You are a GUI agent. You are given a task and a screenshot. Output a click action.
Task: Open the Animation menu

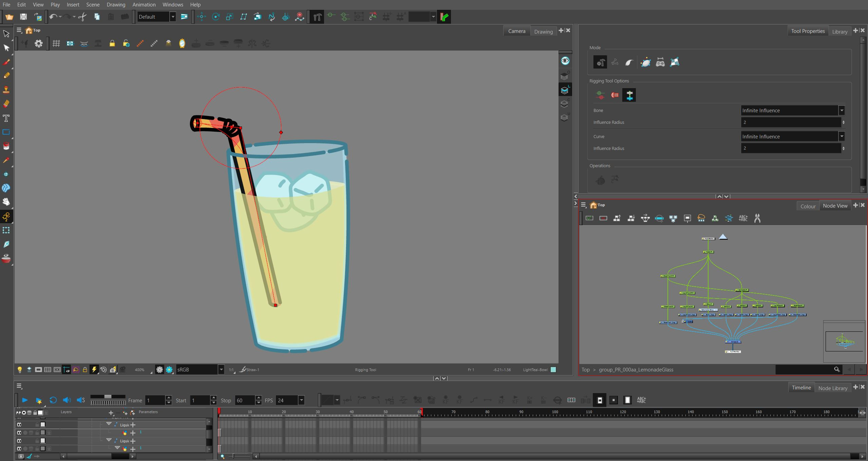(x=144, y=5)
